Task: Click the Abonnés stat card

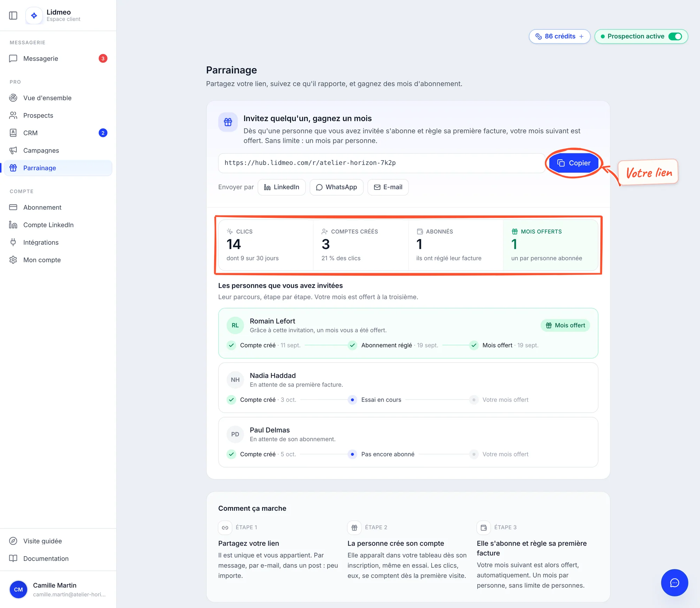Action: (455, 245)
